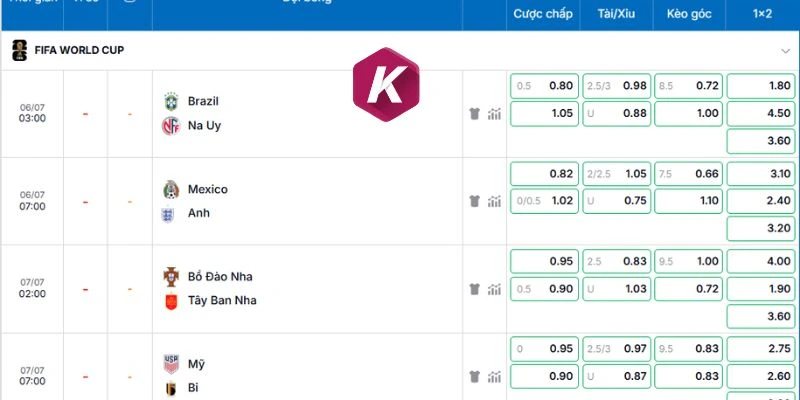Open the stats chart icon for Mỹ vs Bỉ
The image size is (800, 400).
tap(494, 377)
